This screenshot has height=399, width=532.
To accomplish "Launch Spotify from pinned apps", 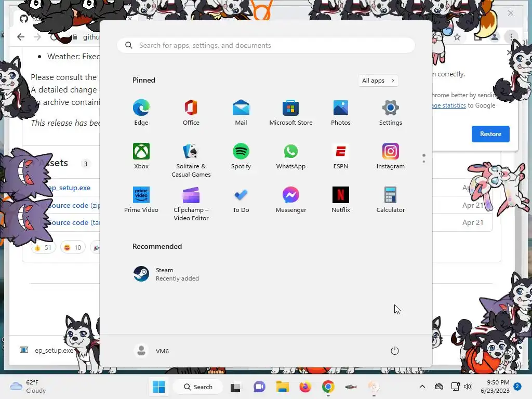I will tap(241, 156).
